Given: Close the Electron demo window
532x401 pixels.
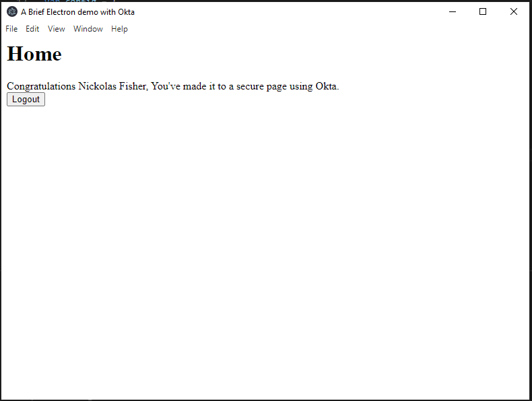Looking at the screenshot, I should [514, 11].
